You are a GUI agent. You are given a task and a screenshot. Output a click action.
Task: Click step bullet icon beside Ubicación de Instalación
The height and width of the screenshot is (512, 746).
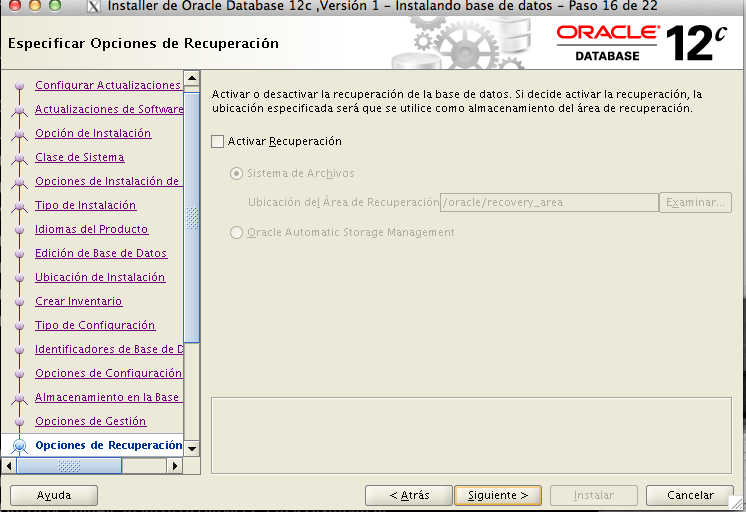20,278
